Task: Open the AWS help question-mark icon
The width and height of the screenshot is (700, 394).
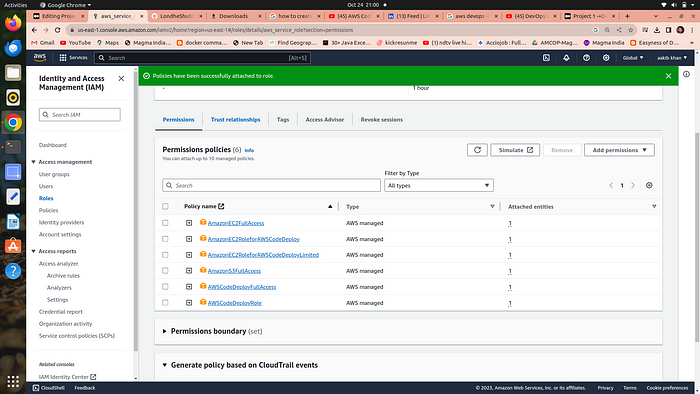Action: pyautogui.click(x=586, y=58)
